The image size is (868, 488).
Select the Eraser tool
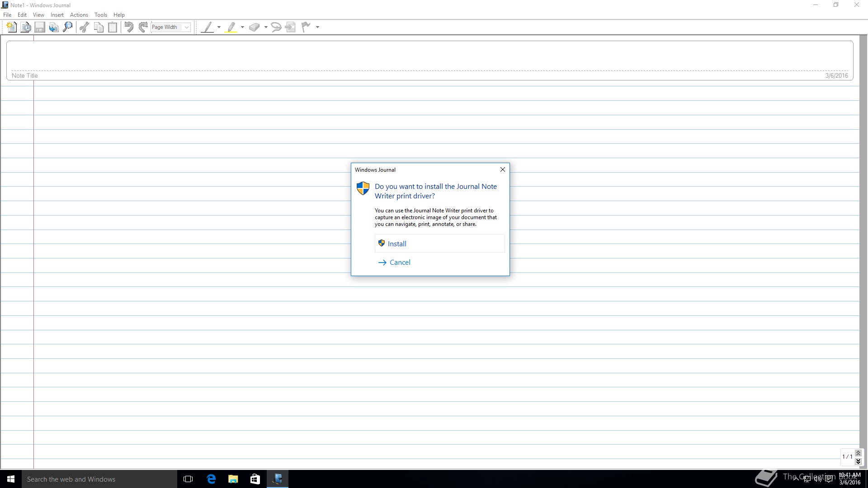(255, 27)
